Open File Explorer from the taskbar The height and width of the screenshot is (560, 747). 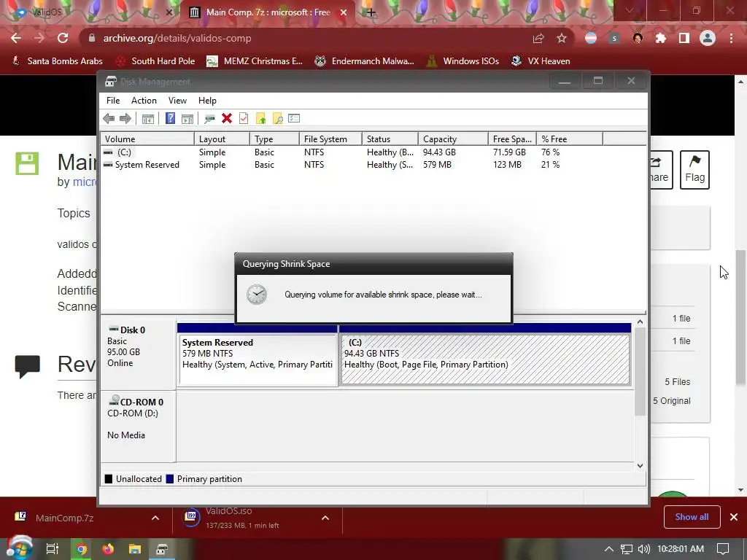pyautogui.click(x=135, y=549)
